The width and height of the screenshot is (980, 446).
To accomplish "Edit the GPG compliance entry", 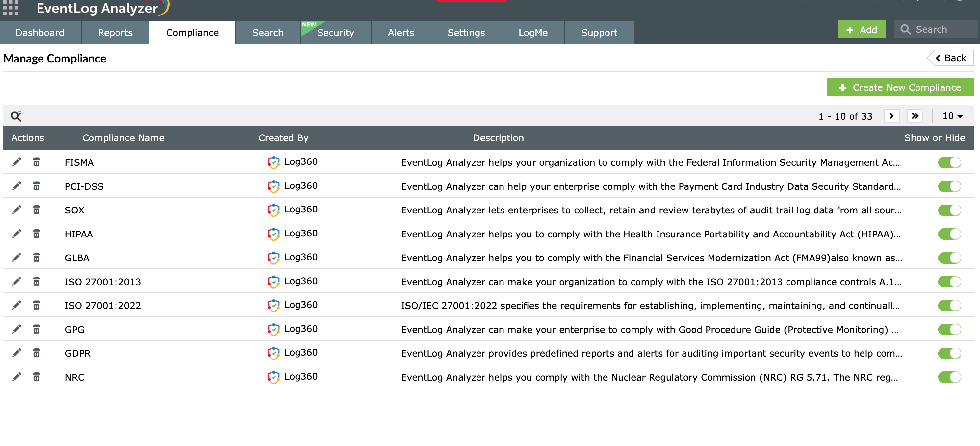I will tap(16, 329).
